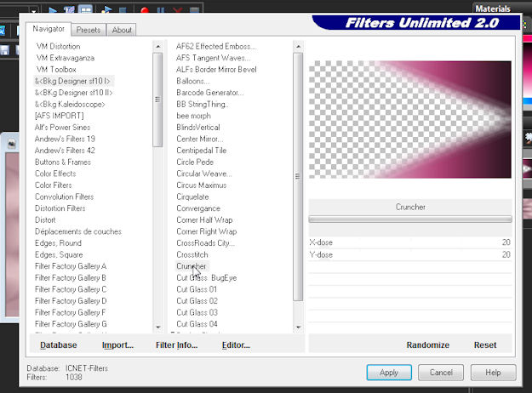Choose filter Crosstitch
The image size is (532, 393).
pyautogui.click(x=192, y=254)
